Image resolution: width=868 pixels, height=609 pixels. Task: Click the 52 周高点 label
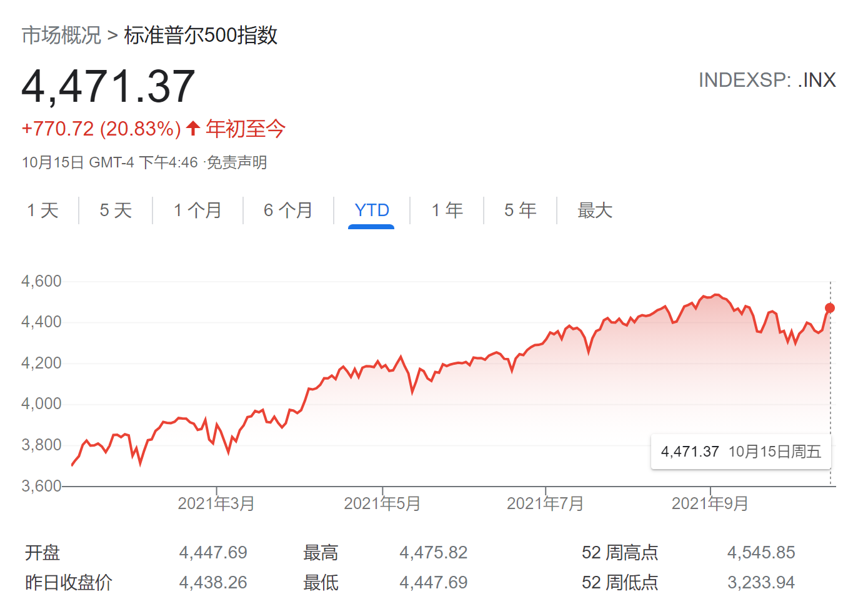click(x=620, y=553)
